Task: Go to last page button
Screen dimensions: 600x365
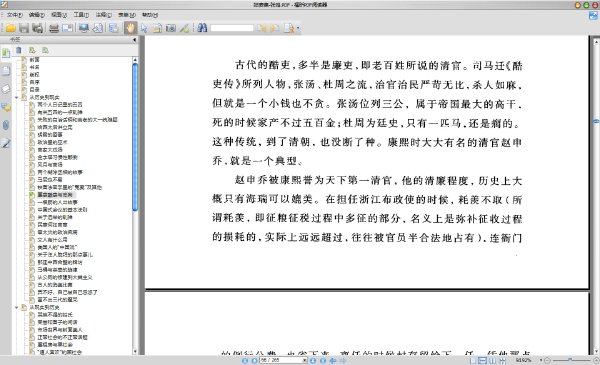Action: tap(323, 360)
